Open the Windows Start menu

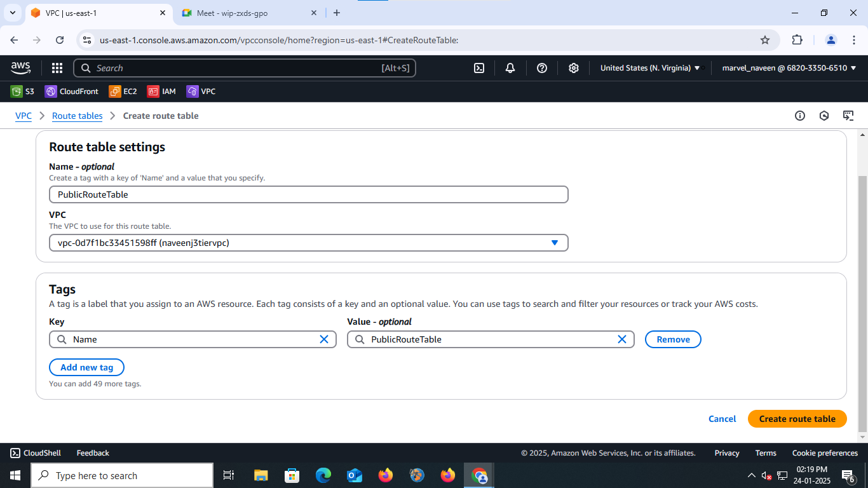click(15, 475)
